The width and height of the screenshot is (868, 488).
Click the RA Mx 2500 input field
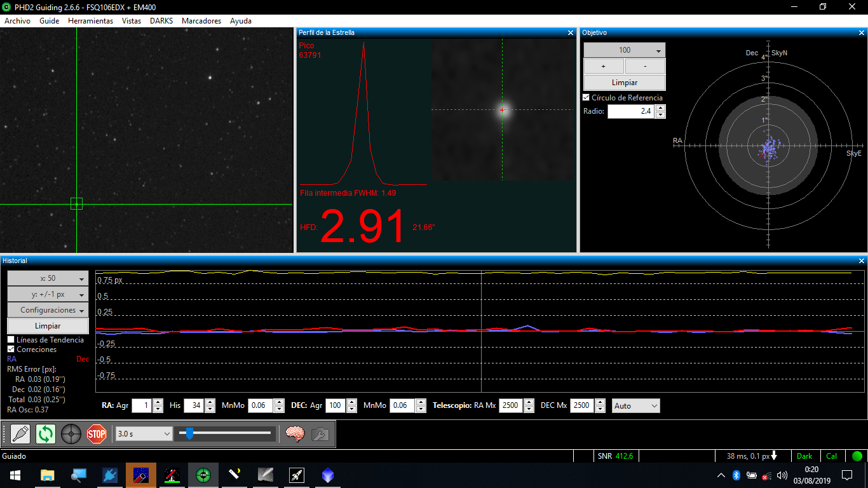pos(512,405)
